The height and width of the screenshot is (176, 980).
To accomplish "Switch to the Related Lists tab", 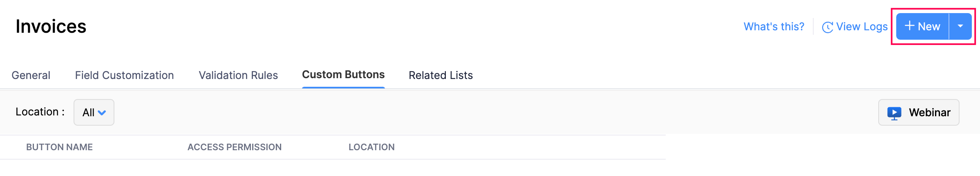I will click(x=441, y=75).
